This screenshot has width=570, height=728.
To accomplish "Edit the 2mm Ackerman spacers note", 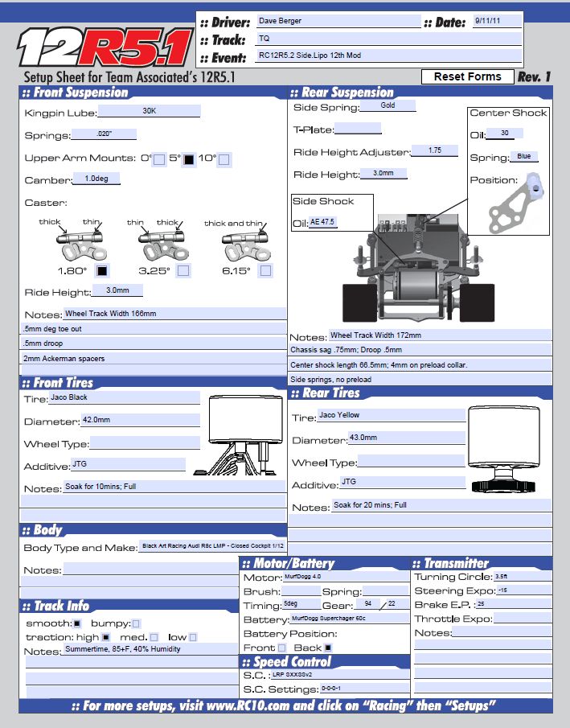I will 154,359.
